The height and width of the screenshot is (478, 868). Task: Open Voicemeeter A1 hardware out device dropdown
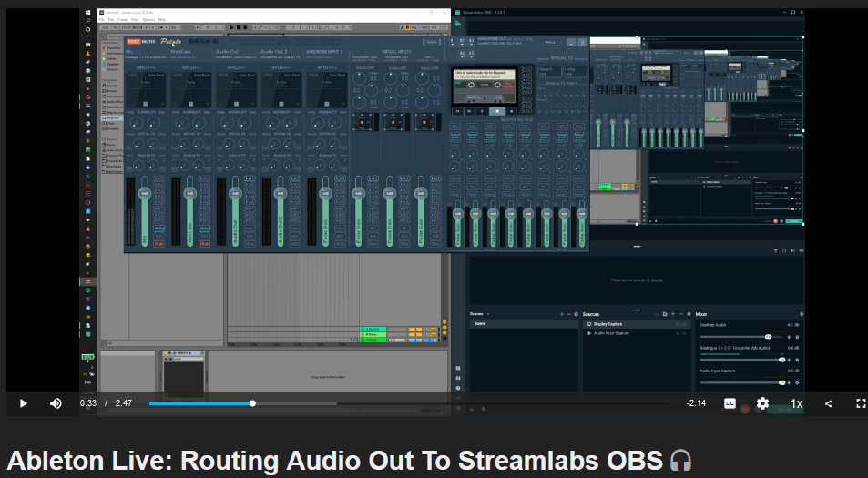click(453, 42)
